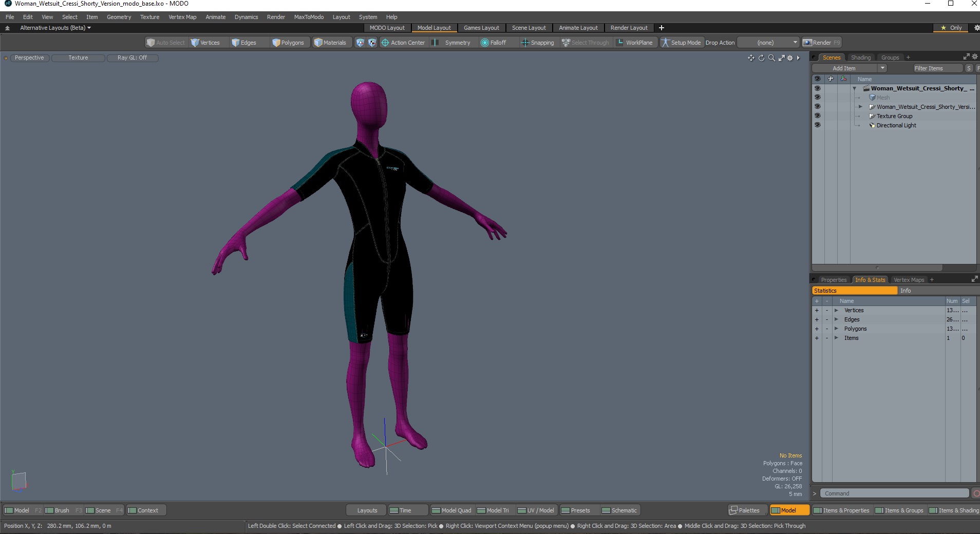Toggle Setup Mode
The width and height of the screenshot is (980, 534).
pos(681,43)
